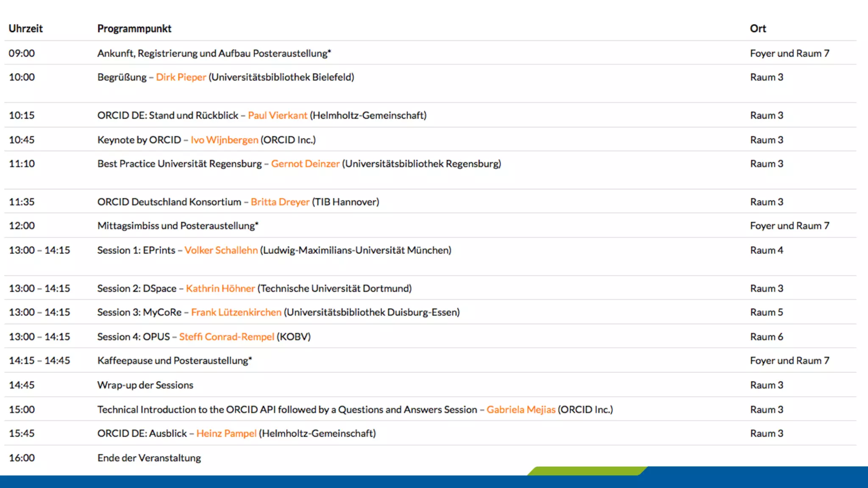The width and height of the screenshot is (868, 488).
Task: Click '(TIB Hannover)' text
Action: coord(346,202)
